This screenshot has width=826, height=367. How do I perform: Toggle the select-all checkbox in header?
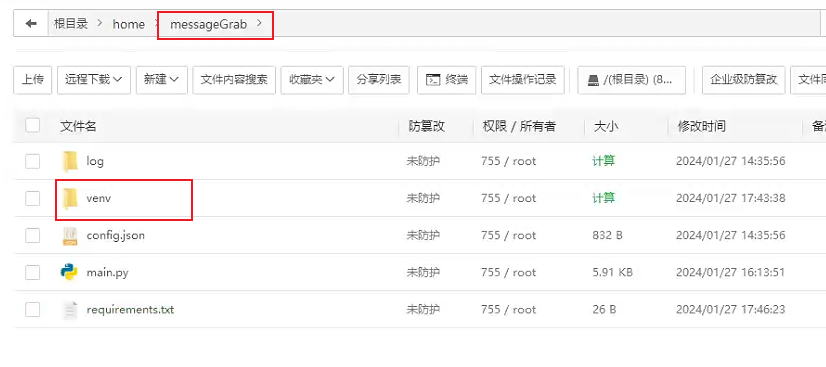33,125
